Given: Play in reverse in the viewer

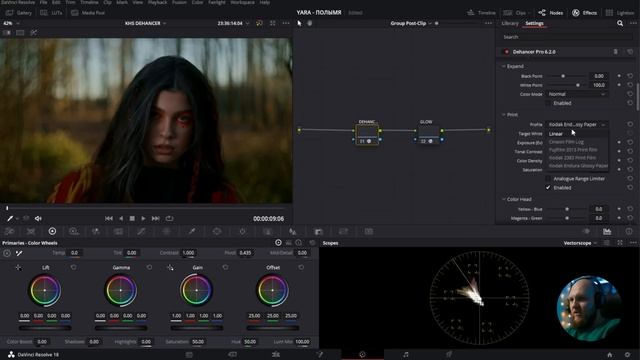Looking at the screenshot, I should [121, 219].
